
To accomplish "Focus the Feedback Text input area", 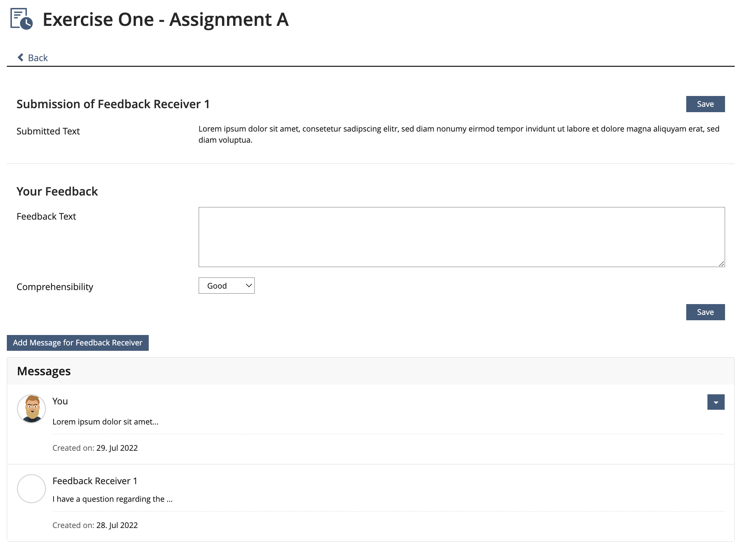I will [x=461, y=237].
